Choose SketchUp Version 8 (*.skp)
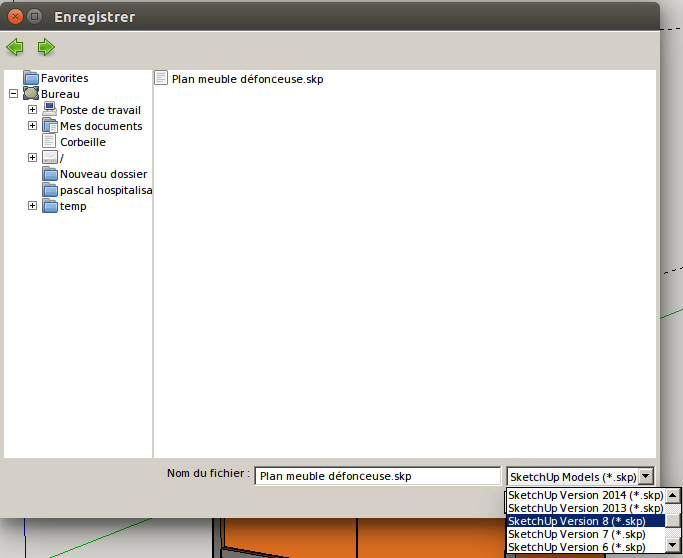The image size is (683, 558). coord(586,521)
